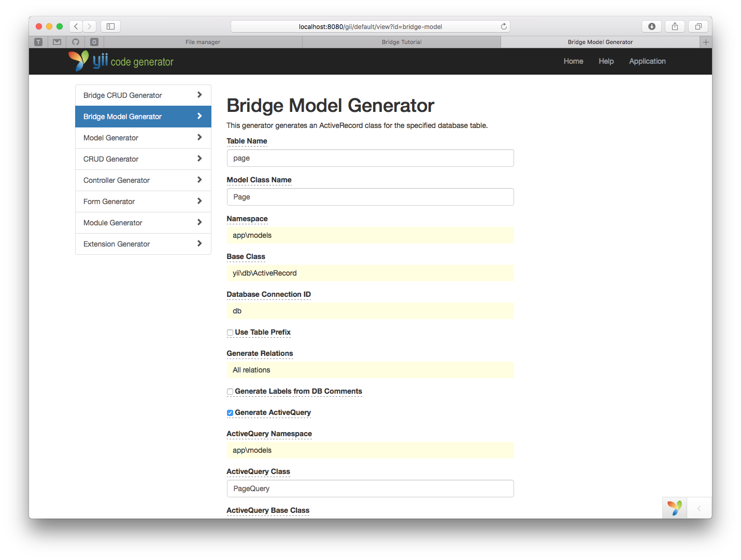
Task: Click the chevron next to Form Generator
Action: 199,201
